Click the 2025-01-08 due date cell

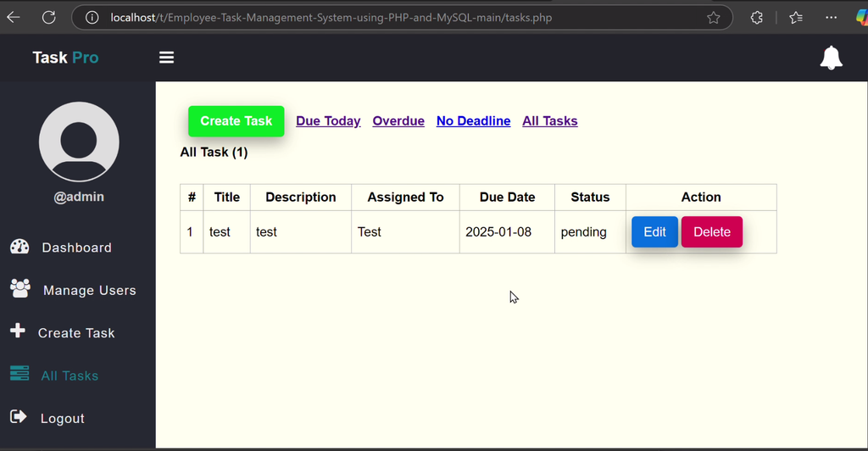pyautogui.click(x=507, y=232)
